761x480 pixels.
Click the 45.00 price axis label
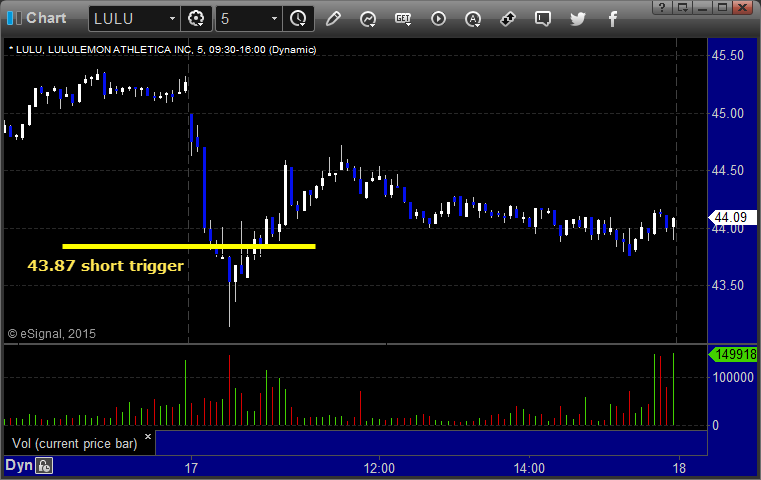[728, 113]
